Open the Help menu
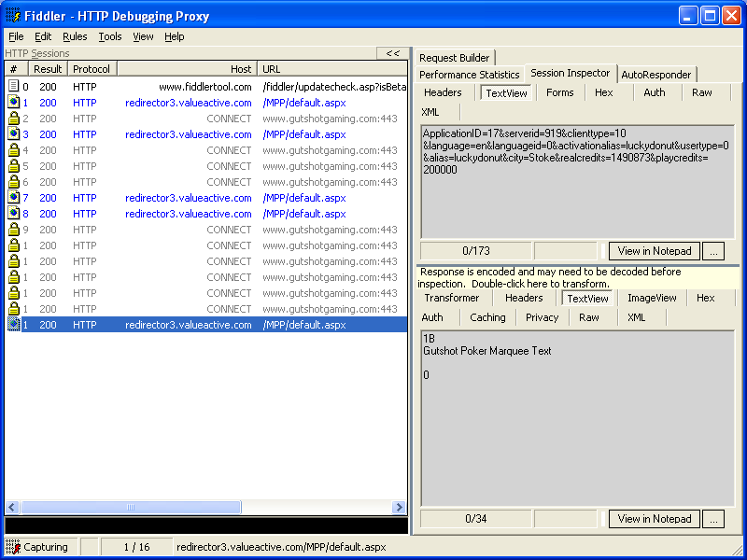 click(x=175, y=36)
